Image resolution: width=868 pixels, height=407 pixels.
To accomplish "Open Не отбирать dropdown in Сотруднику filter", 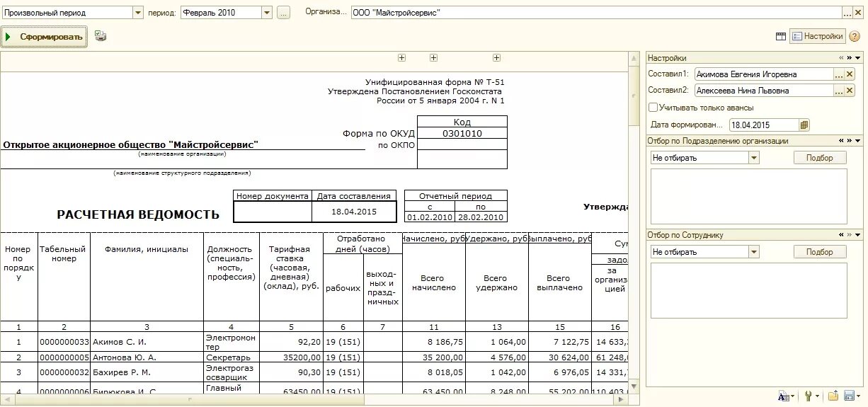I will tap(754, 252).
